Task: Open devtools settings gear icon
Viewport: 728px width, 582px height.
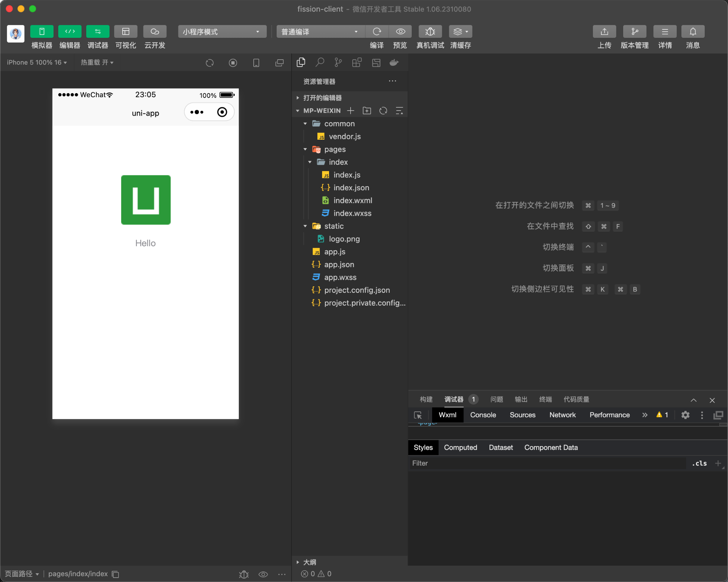Action: tap(685, 415)
